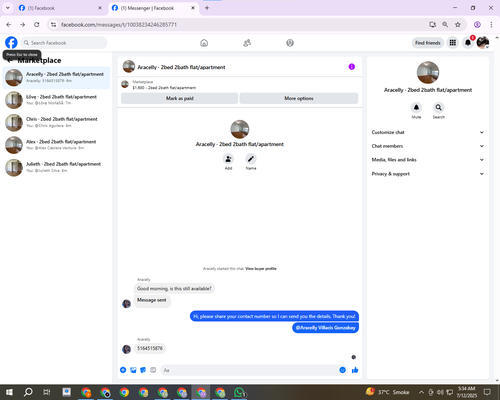
Task: Open a new Chrome tab
Action: 207,8
